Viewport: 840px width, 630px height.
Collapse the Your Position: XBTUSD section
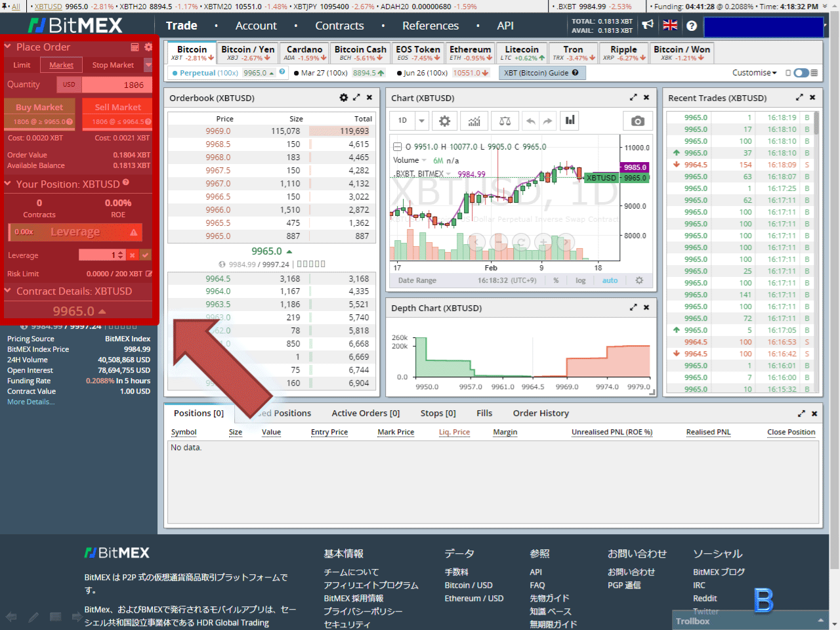click(8, 184)
